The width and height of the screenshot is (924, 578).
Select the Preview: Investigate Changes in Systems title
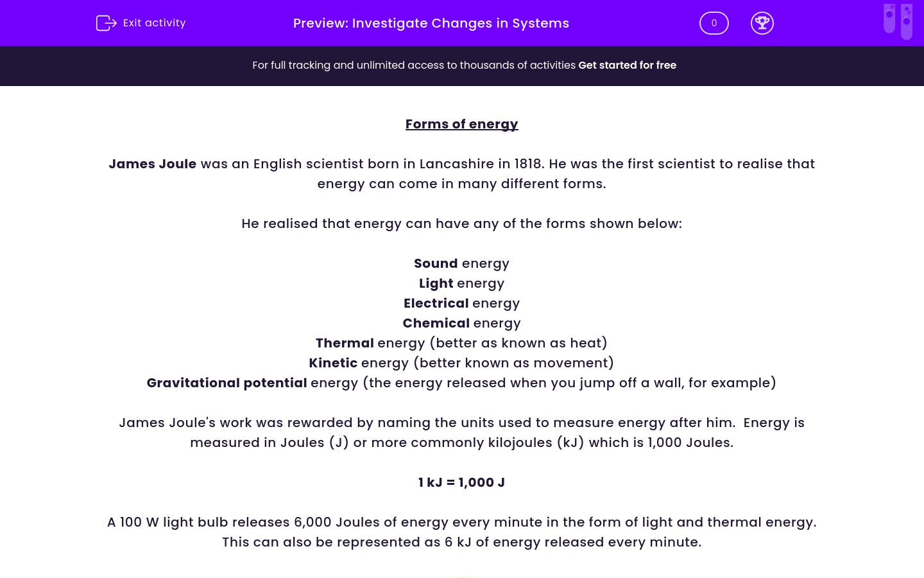coord(431,23)
